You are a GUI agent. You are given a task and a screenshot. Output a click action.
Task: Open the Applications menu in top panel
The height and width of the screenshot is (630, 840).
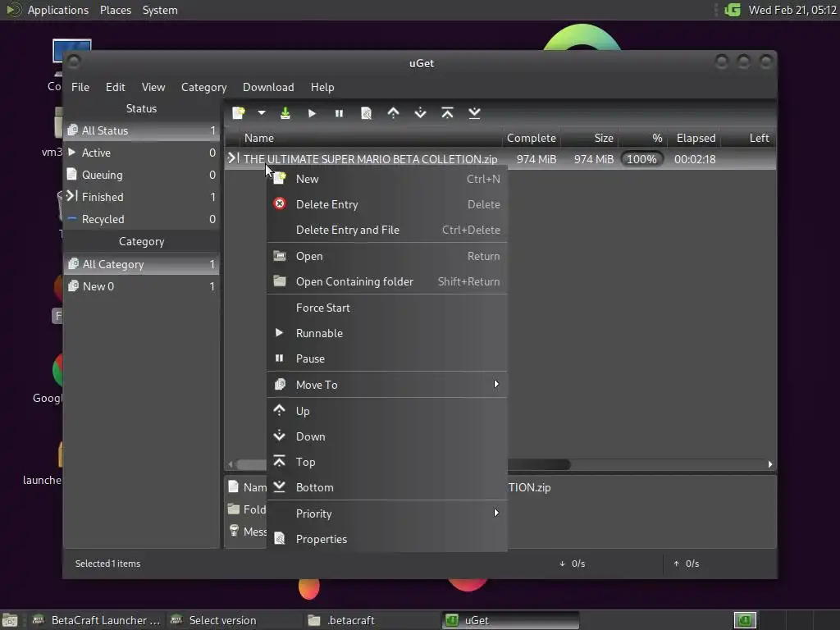(58, 10)
